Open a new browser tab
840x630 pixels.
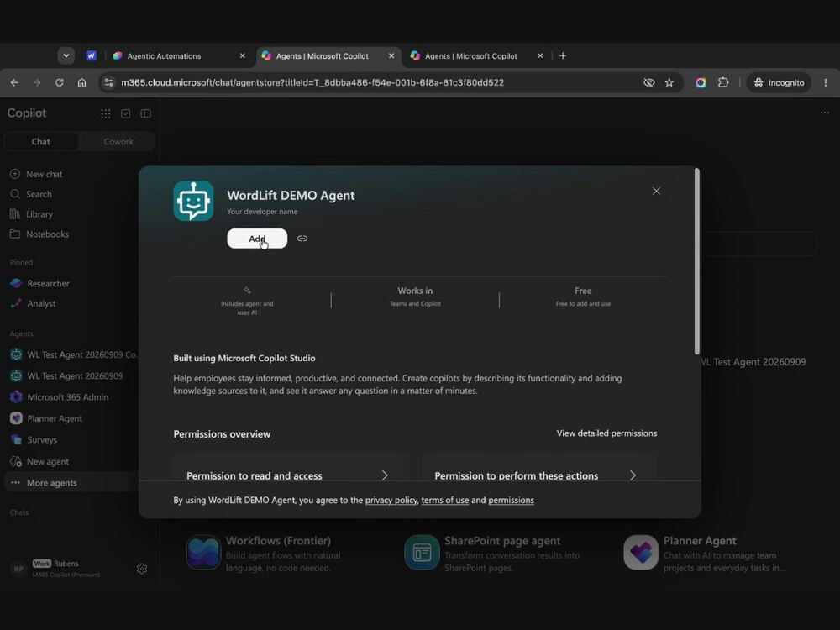click(563, 55)
